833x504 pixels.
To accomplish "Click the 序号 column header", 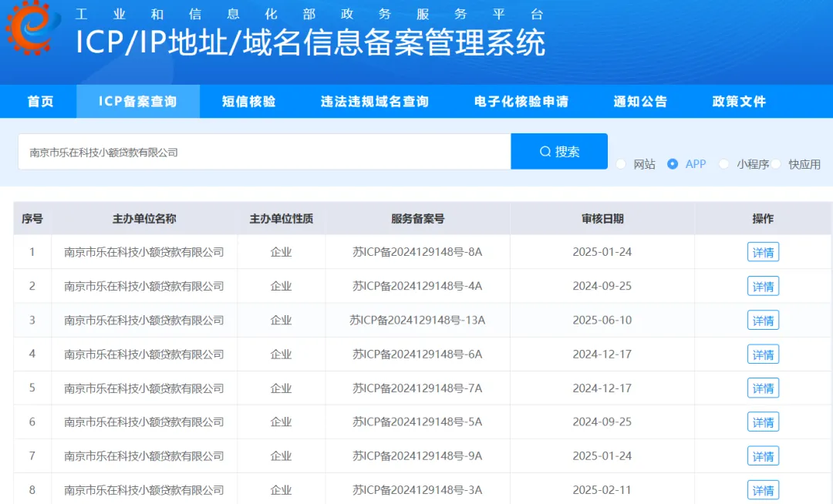I will point(32,219).
